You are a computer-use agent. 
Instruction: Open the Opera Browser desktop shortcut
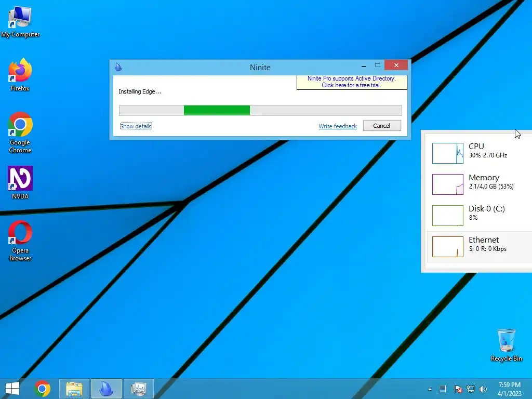click(x=20, y=241)
